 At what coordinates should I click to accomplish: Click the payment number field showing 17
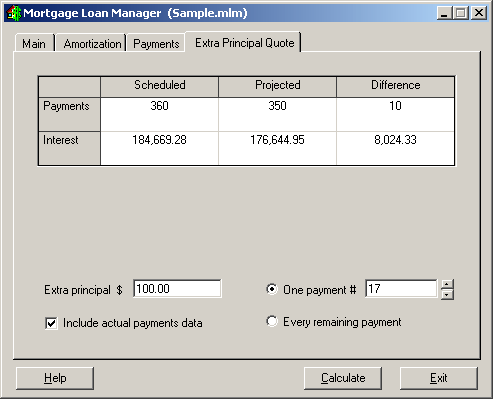pos(401,289)
